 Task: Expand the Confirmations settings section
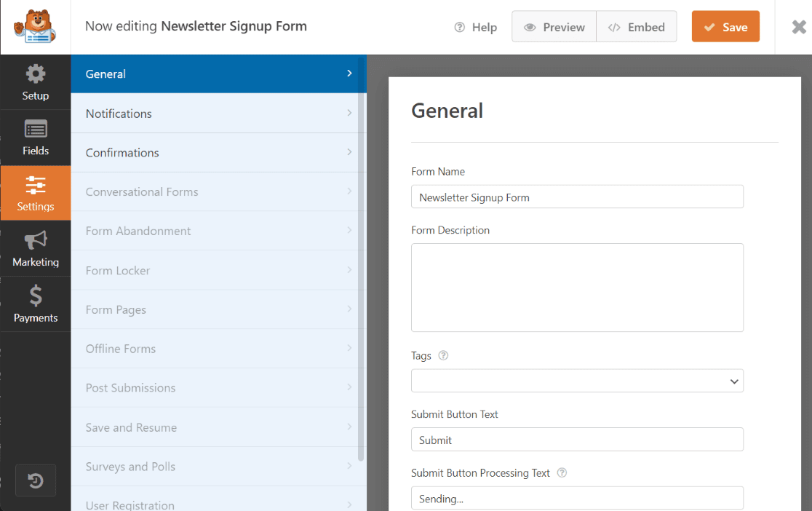pyautogui.click(x=217, y=152)
